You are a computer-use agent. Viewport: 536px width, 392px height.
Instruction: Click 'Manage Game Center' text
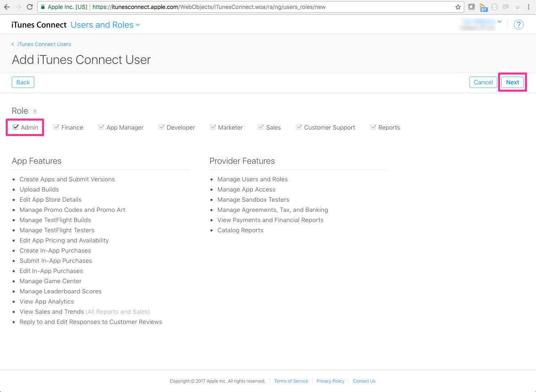51,281
